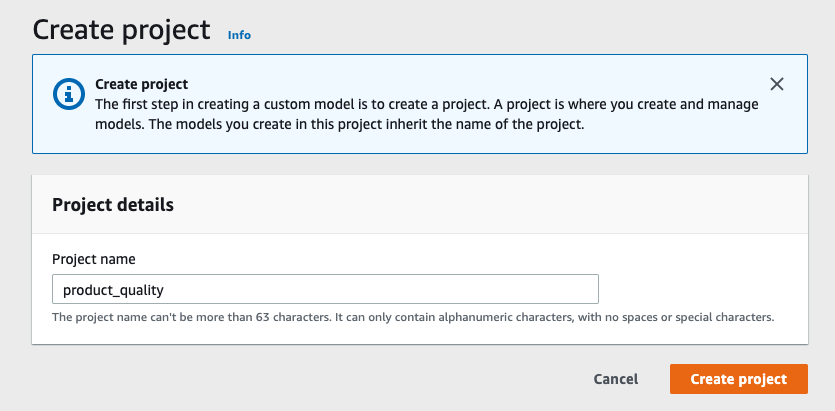Click the product_quality text in the field
The width and height of the screenshot is (835, 411).
coord(112,289)
